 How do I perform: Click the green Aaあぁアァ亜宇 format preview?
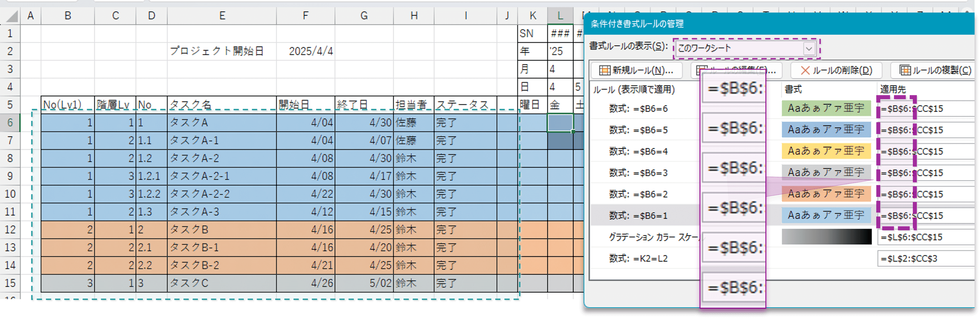[826, 108]
